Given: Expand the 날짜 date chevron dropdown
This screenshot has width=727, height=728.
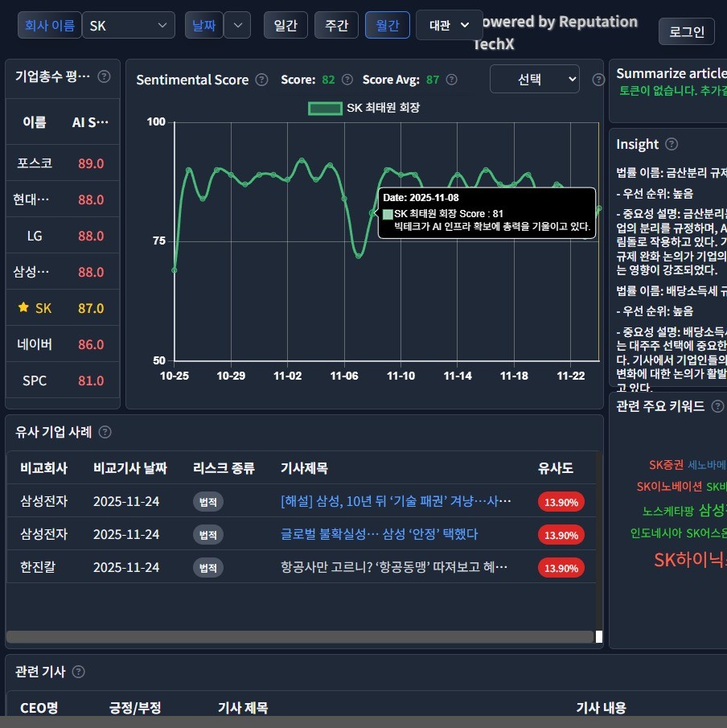Looking at the screenshot, I should coord(237,25).
